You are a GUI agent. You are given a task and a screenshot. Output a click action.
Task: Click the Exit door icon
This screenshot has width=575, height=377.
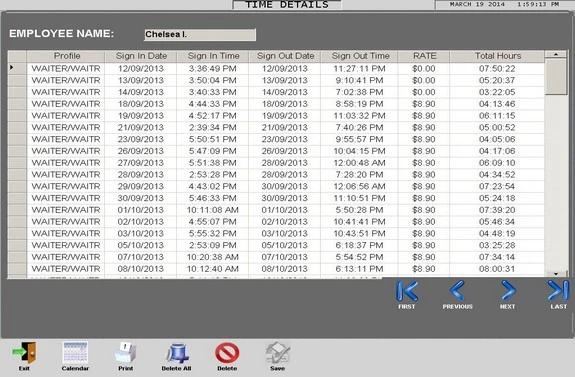(x=24, y=352)
